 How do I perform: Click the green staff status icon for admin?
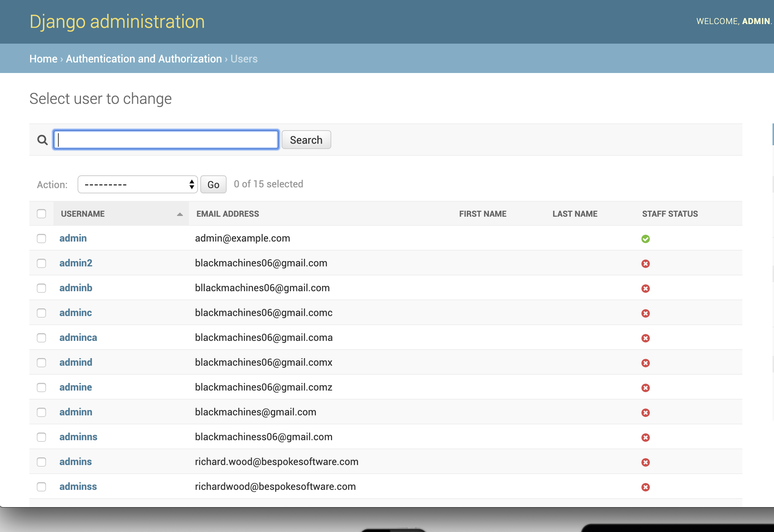coord(646,239)
